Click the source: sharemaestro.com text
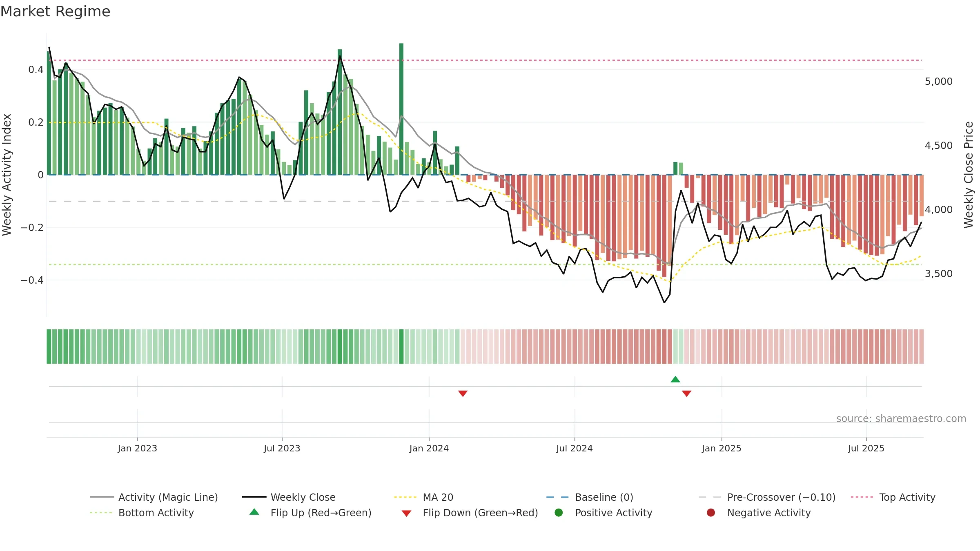Screen dimensions: 980x551 click(x=901, y=419)
